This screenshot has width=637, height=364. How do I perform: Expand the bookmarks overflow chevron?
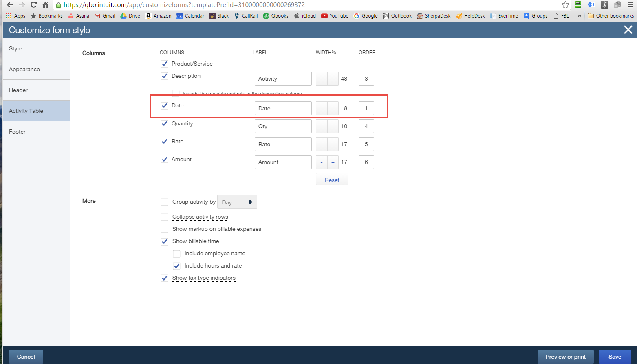tap(579, 15)
